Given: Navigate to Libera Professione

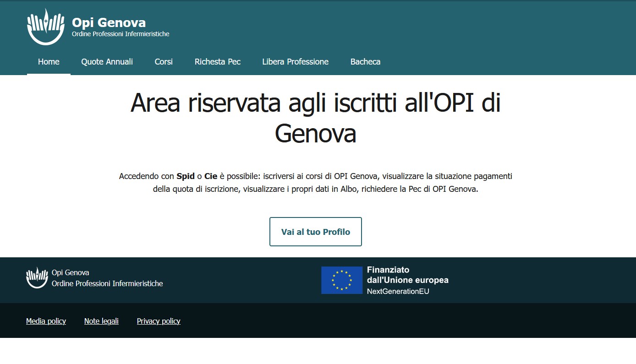Looking at the screenshot, I should tap(295, 62).
